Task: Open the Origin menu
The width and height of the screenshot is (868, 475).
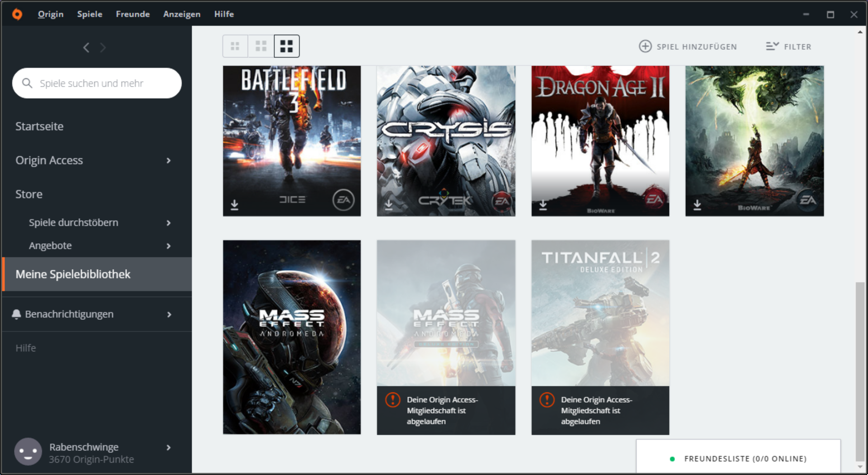Action: point(51,14)
